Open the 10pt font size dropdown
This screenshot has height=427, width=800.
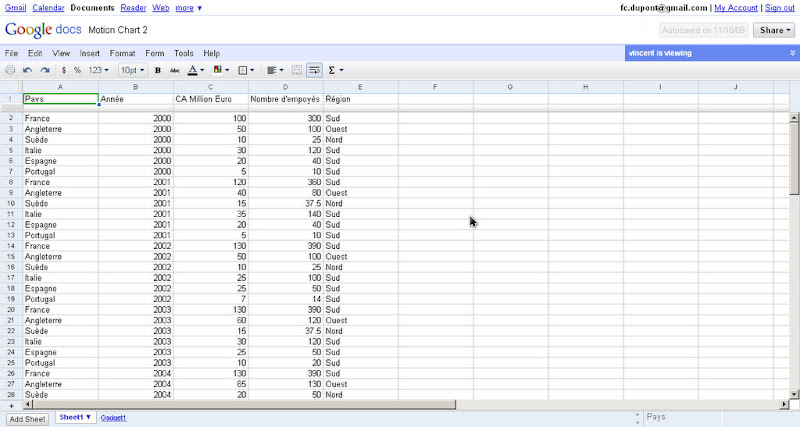pos(133,70)
